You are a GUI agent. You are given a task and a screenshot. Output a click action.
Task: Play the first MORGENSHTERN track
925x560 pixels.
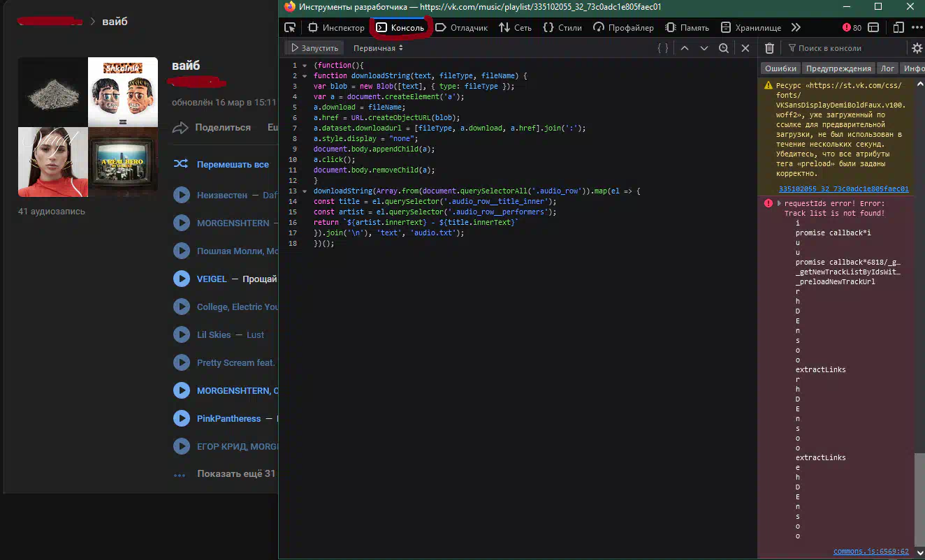[181, 223]
